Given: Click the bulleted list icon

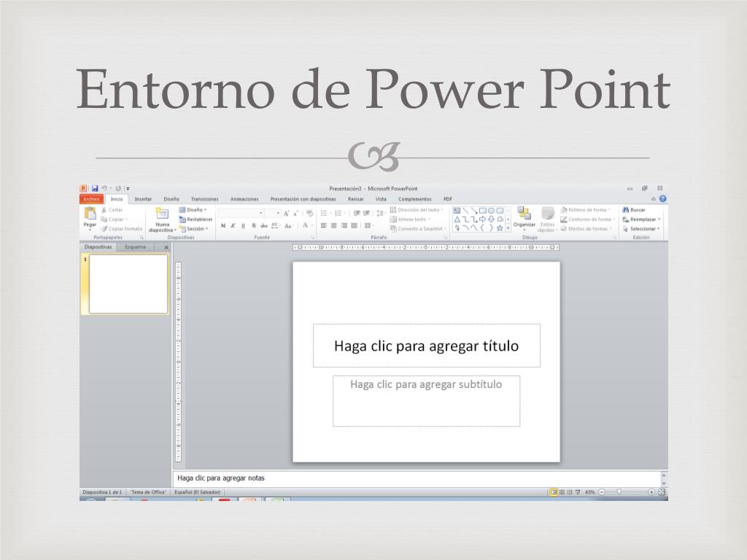Looking at the screenshot, I should click(324, 214).
